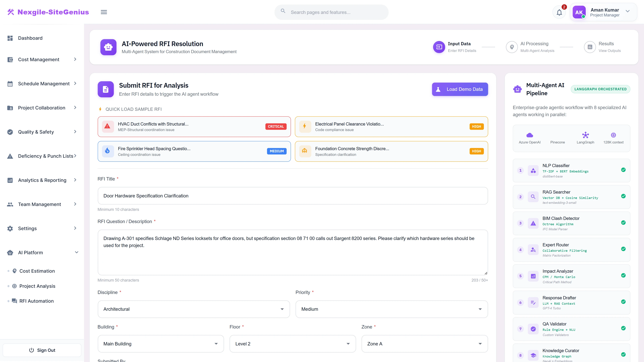Select the Quality & Safety shield icon
Screen dimensions: 644x362
(x=10, y=132)
